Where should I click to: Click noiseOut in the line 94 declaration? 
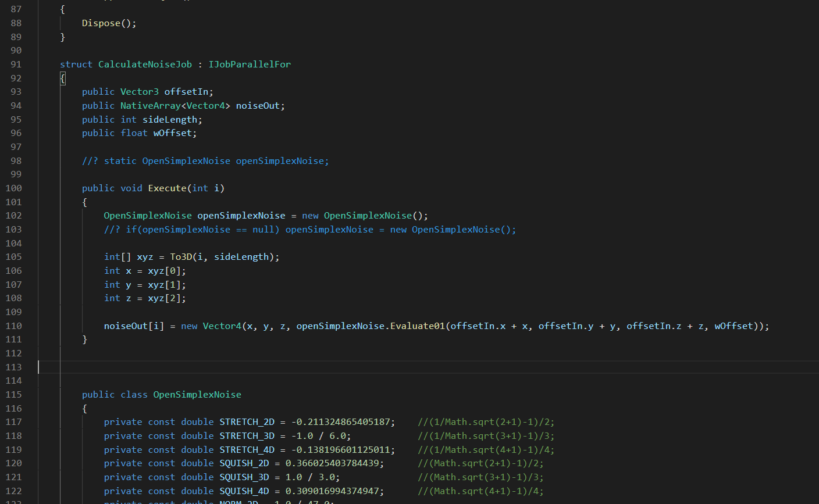pos(258,106)
